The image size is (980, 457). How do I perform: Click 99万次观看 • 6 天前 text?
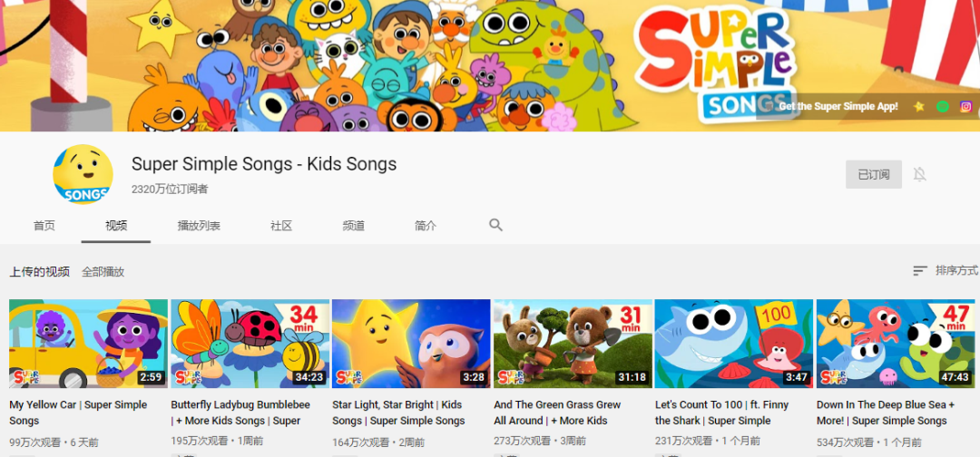coord(54,442)
